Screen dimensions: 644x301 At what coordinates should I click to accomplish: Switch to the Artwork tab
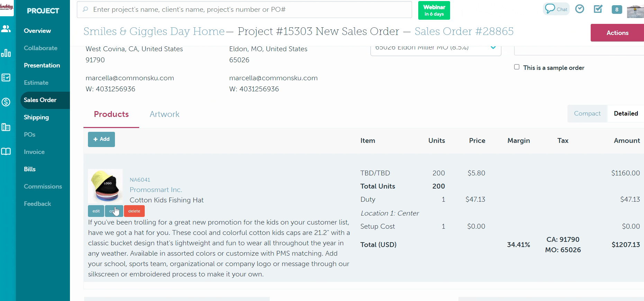[164, 114]
